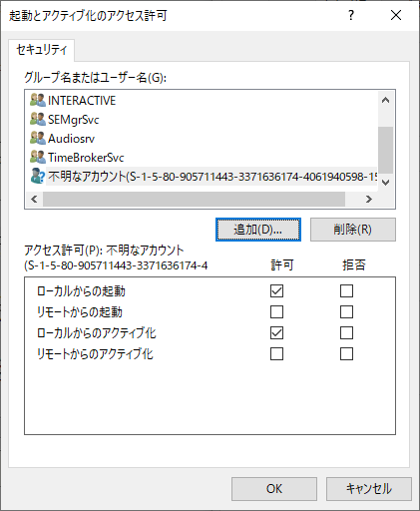The image size is (420, 511).
Task: Click the user list scroll-down arrow
Action: (x=385, y=183)
